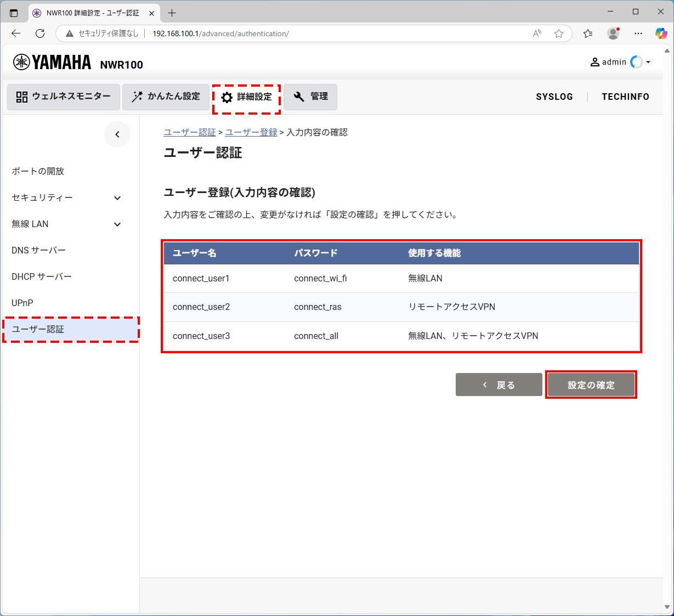
Task: Open the favorites list icon
Action: (588, 33)
